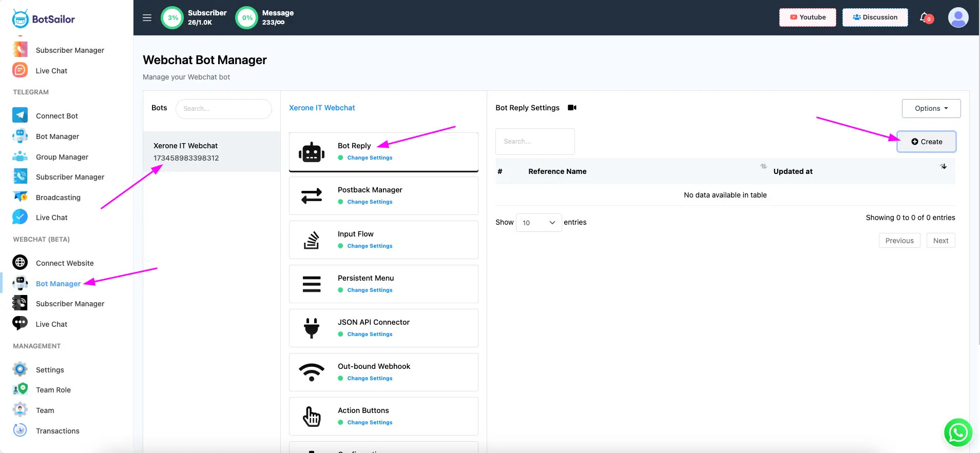Open Team in sidebar
This screenshot has height=453, width=980.
[x=45, y=410]
